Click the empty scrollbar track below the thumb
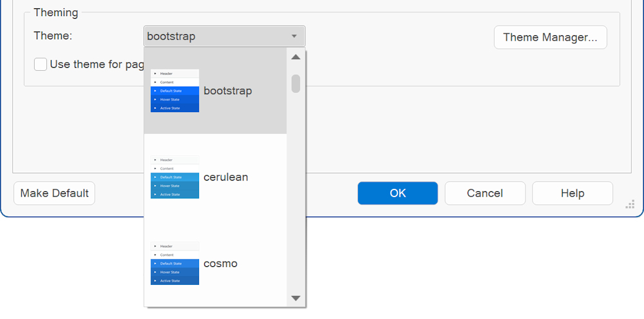 pyautogui.click(x=296, y=193)
